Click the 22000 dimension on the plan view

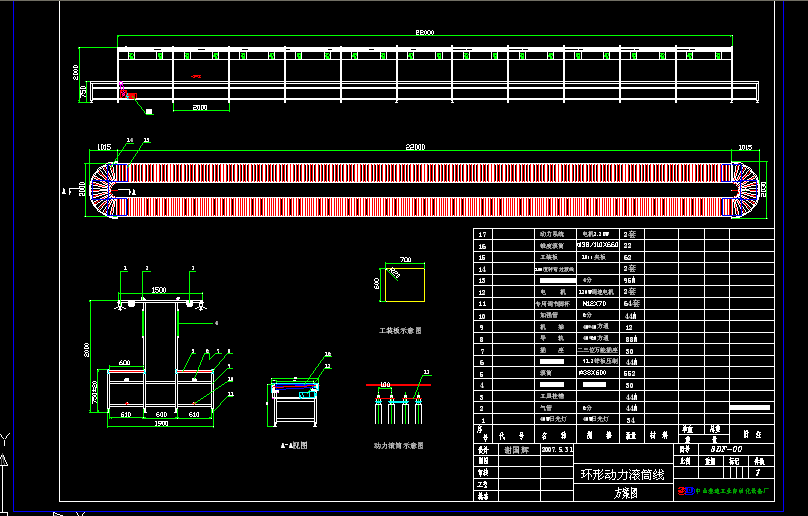click(x=415, y=147)
